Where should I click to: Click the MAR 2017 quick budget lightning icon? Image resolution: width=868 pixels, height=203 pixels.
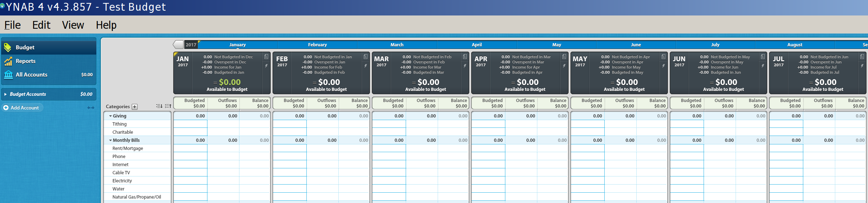click(x=465, y=66)
